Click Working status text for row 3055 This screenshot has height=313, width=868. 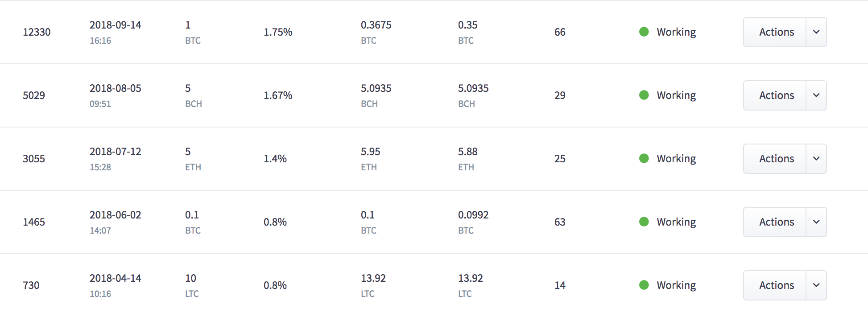click(676, 159)
